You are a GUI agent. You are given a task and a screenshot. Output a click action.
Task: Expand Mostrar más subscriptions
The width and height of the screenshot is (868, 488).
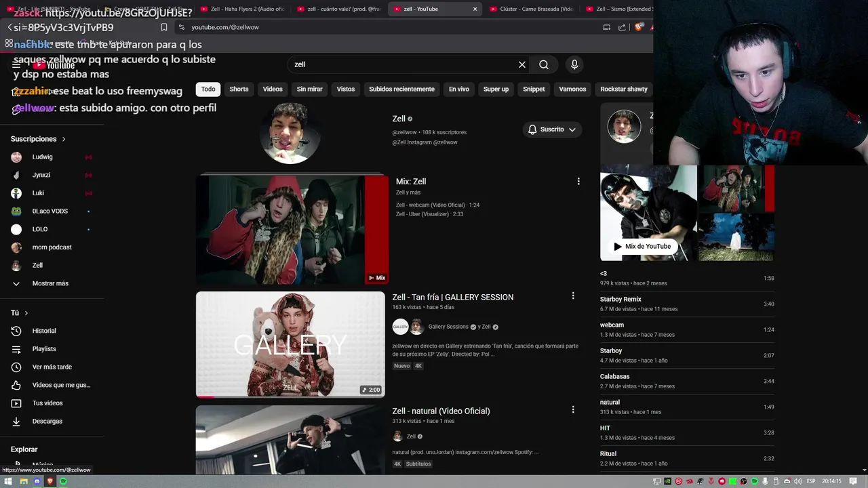51,283
